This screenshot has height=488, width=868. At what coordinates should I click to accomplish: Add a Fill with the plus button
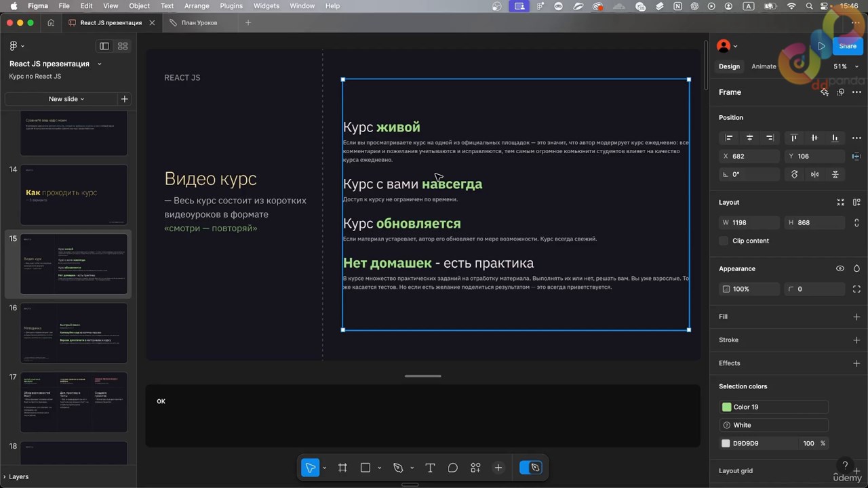coord(856,317)
